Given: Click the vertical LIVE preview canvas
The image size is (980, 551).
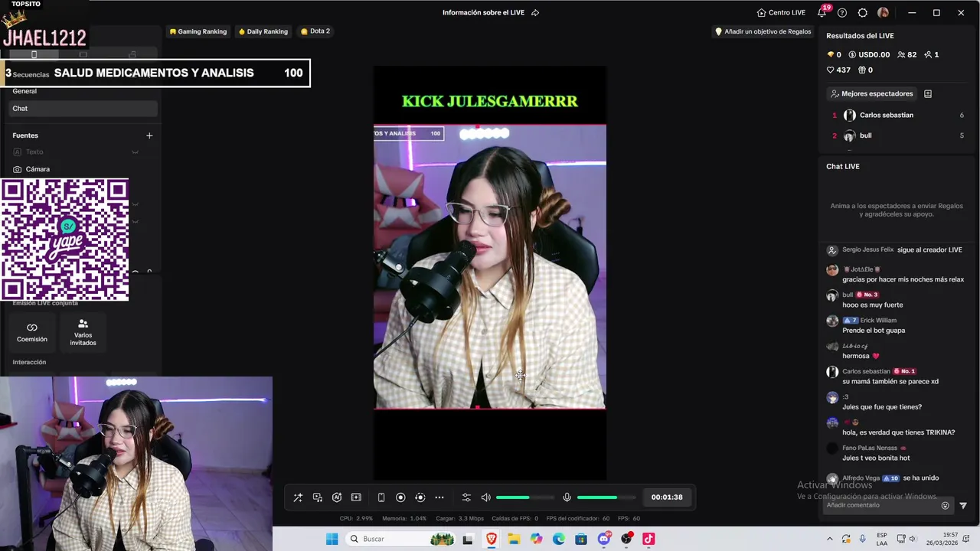Looking at the screenshot, I should pyautogui.click(x=490, y=273).
